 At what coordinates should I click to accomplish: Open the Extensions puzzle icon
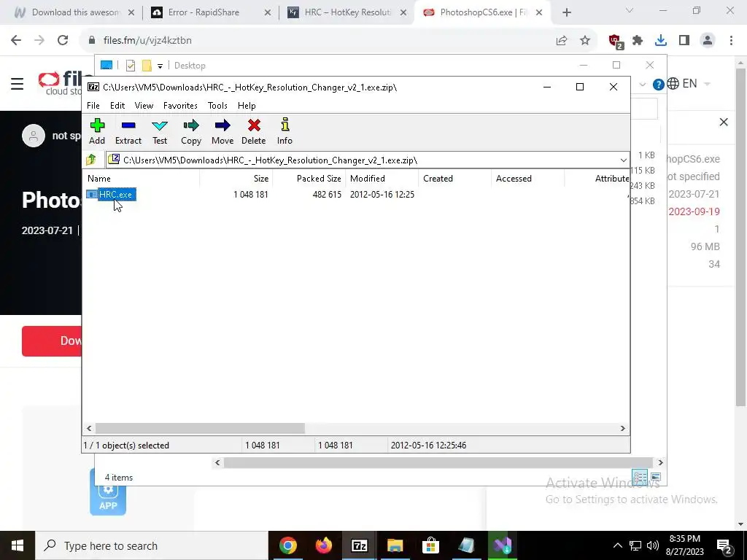pos(638,41)
